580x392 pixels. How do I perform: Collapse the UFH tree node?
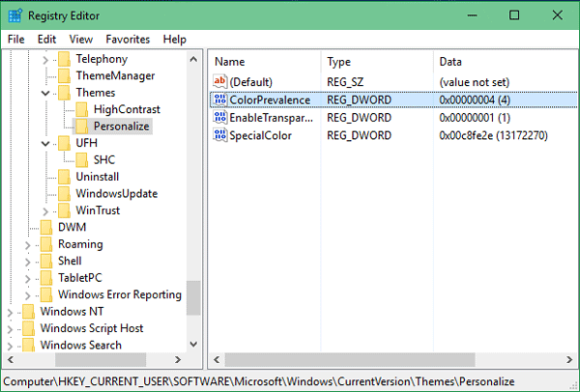(x=45, y=143)
